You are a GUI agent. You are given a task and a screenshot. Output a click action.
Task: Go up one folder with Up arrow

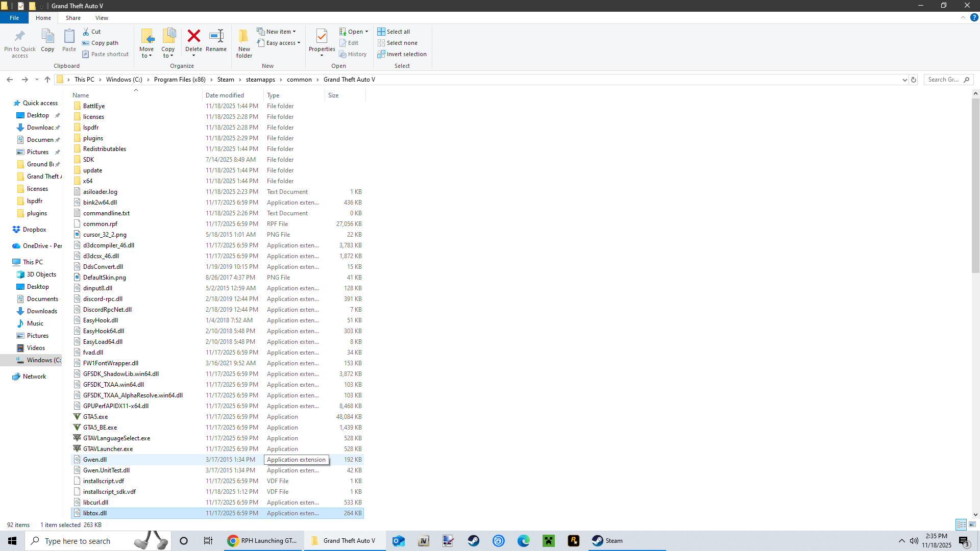pos(47,80)
